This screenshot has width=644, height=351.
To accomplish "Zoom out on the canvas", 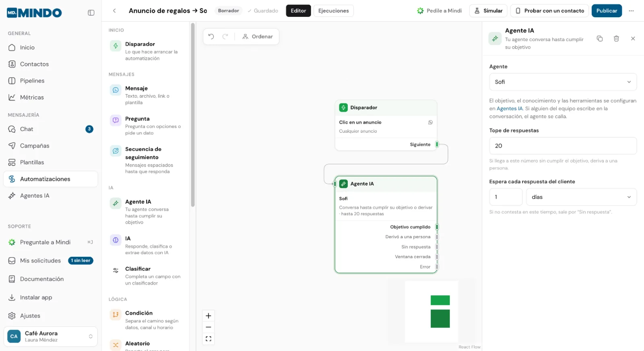I will 208,327.
